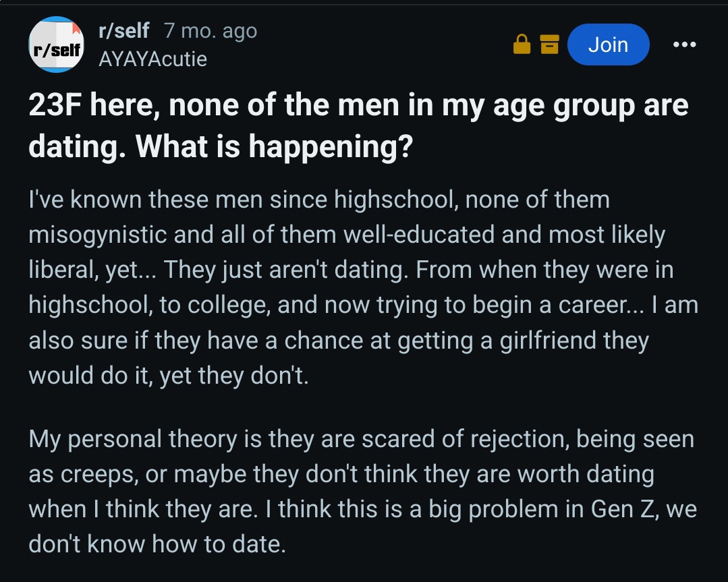Click the text line 'would do it, yet they don't.'
The width and height of the screenshot is (728, 582).
[x=169, y=375]
